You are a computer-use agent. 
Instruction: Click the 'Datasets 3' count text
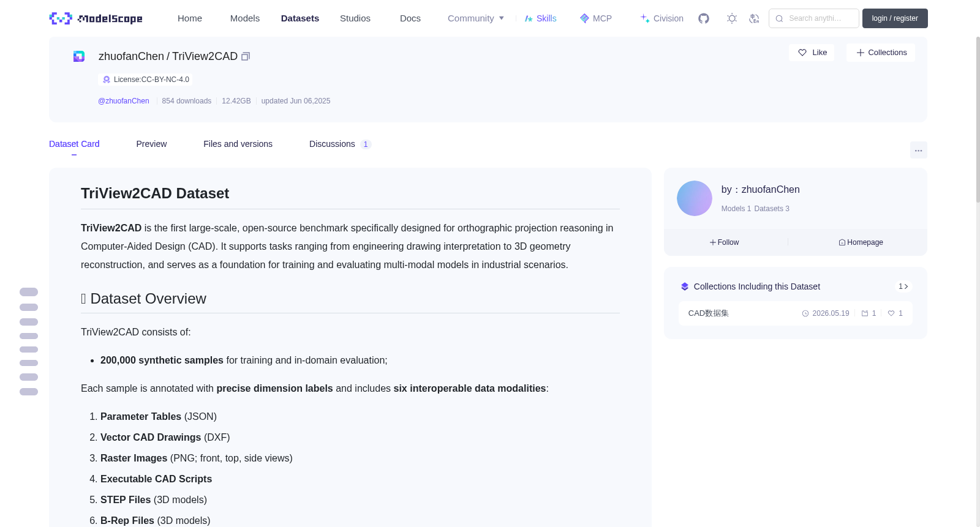tap(772, 209)
